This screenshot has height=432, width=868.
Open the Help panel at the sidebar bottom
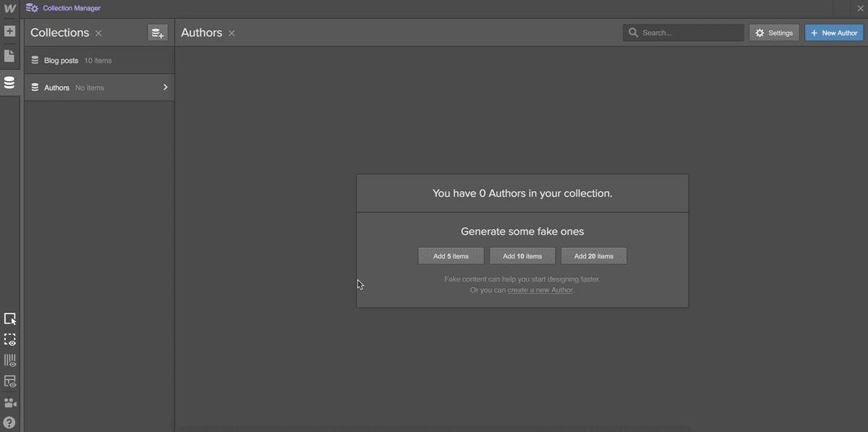[10, 422]
